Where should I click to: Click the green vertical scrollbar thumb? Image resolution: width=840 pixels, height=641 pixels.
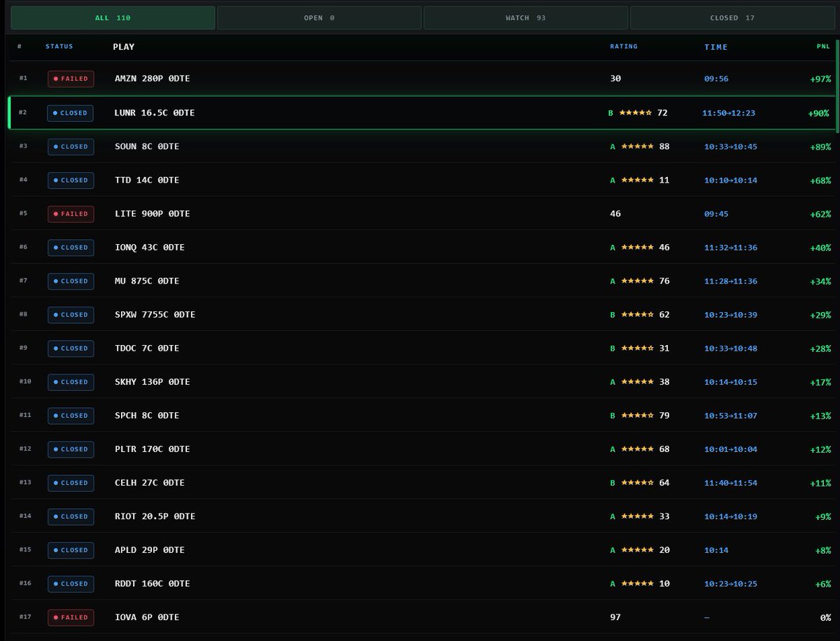[837, 87]
